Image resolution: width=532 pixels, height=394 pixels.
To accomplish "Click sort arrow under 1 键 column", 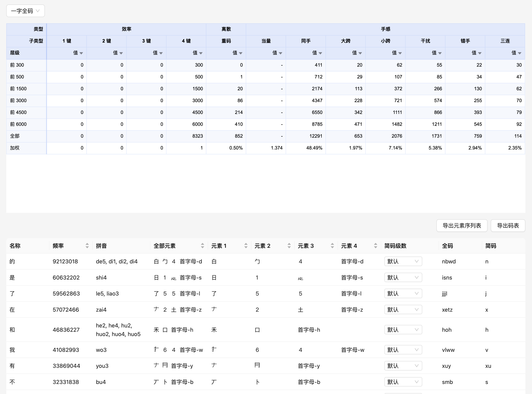I will (x=81, y=53).
